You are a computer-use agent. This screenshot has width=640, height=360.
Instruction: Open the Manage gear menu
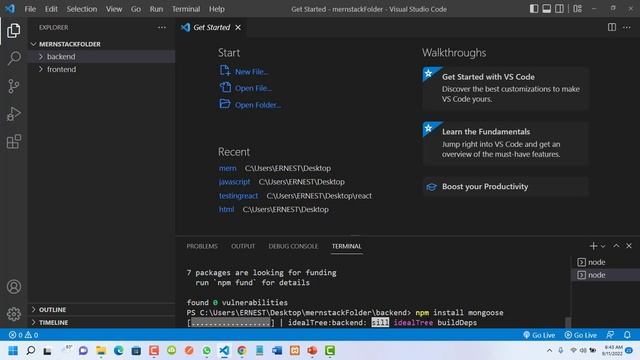(13, 314)
